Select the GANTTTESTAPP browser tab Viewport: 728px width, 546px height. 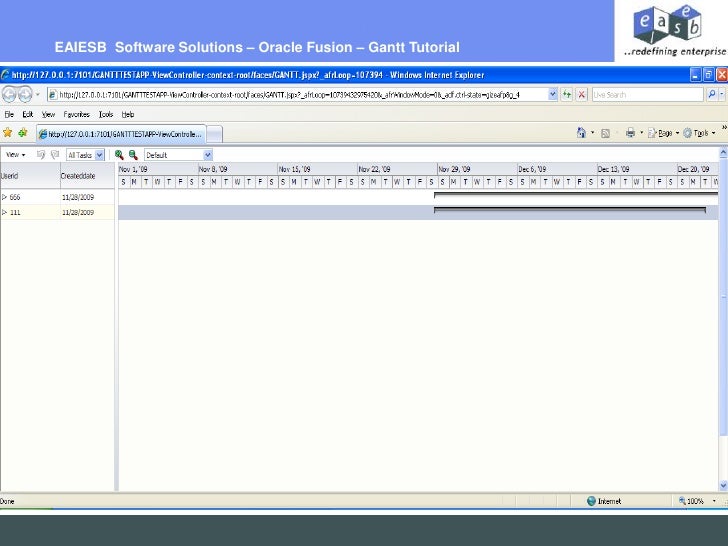point(121,134)
